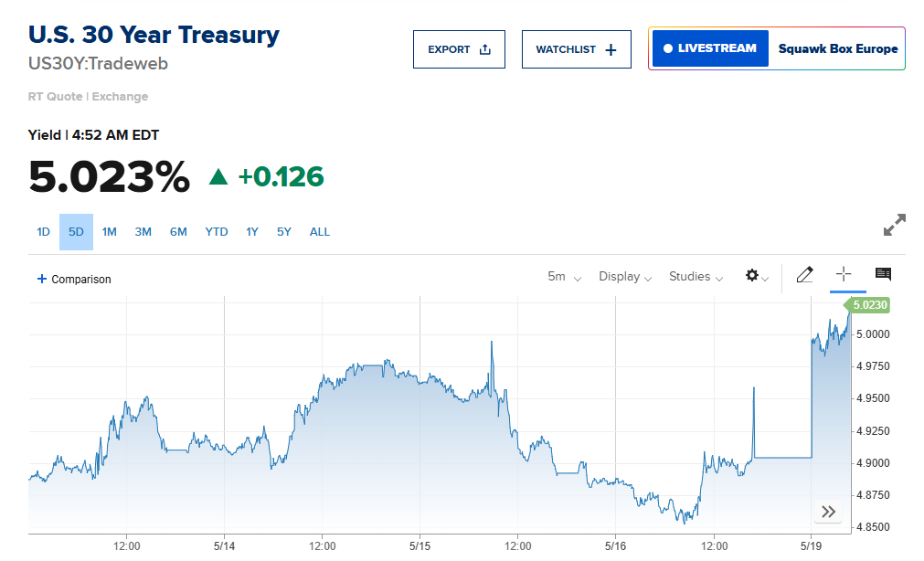Click the Squawk Box Europe link
Viewport: 924px width, 561px height.
[x=837, y=49]
